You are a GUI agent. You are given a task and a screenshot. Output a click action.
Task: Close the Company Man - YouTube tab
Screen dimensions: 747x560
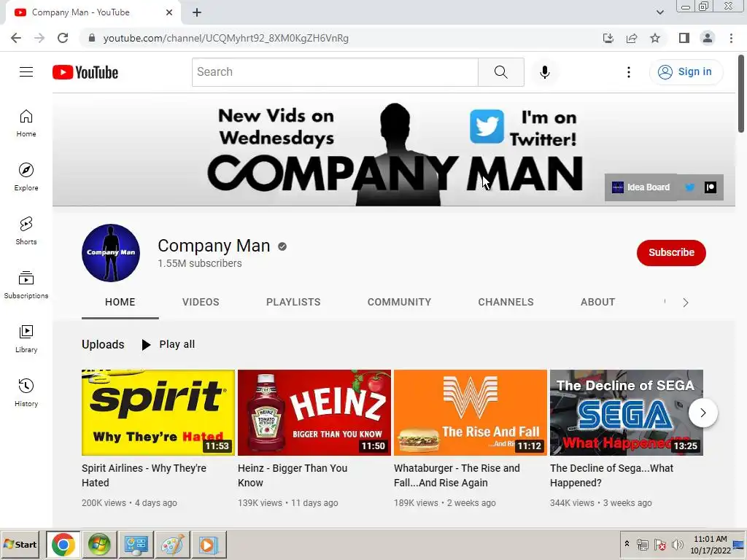pos(169,12)
